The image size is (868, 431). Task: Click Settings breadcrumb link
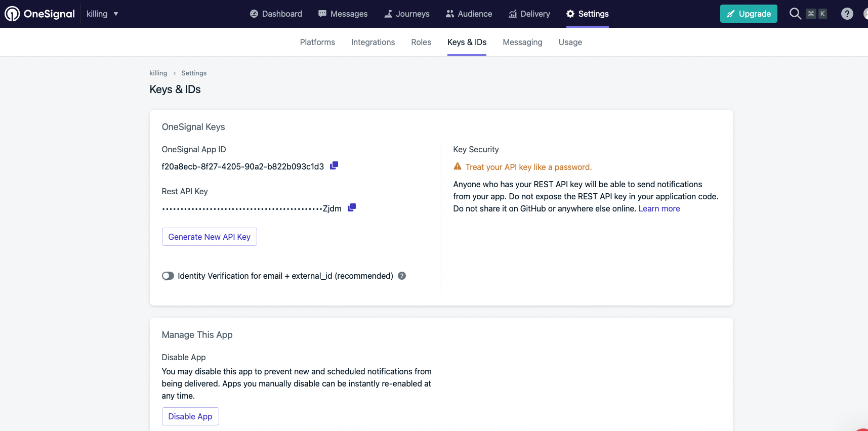point(194,73)
